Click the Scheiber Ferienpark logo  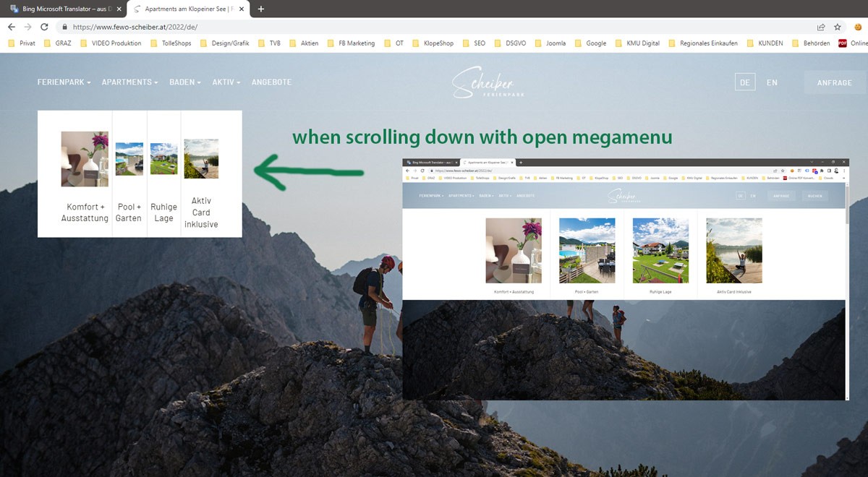point(483,82)
